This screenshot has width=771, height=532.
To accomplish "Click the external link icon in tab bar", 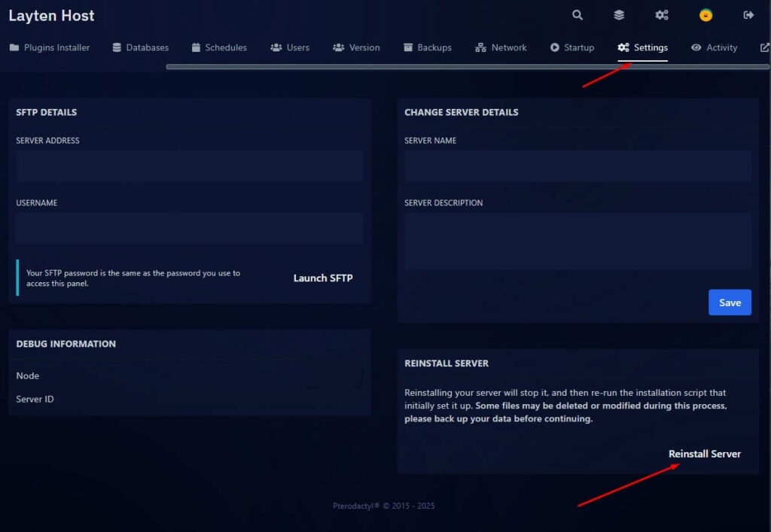I will tap(765, 47).
